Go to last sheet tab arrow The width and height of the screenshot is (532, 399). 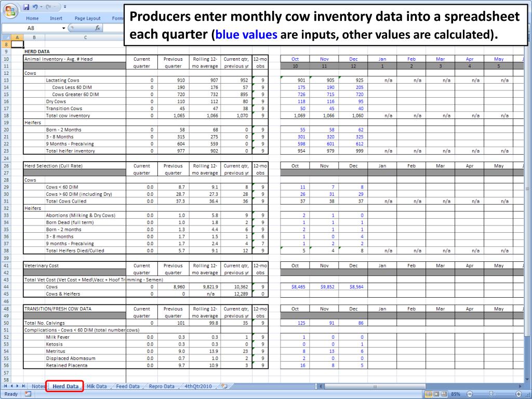(x=23, y=386)
